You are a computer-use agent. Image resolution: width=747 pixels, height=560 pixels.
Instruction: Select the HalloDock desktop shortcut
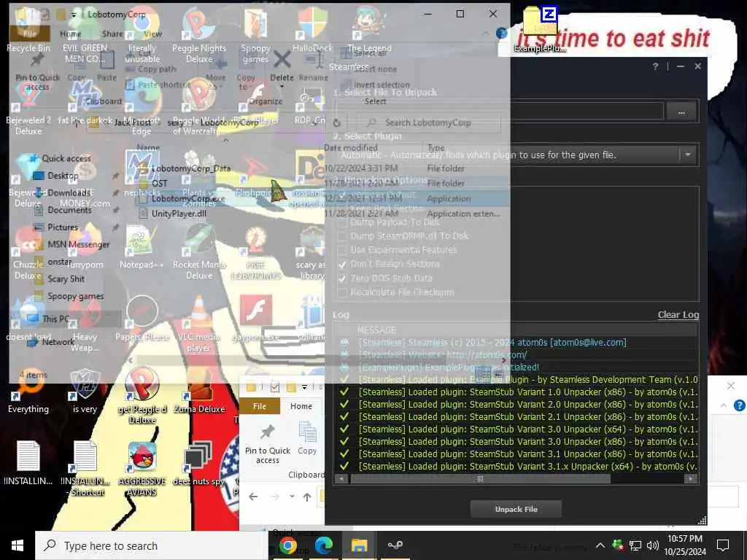click(312, 29)
